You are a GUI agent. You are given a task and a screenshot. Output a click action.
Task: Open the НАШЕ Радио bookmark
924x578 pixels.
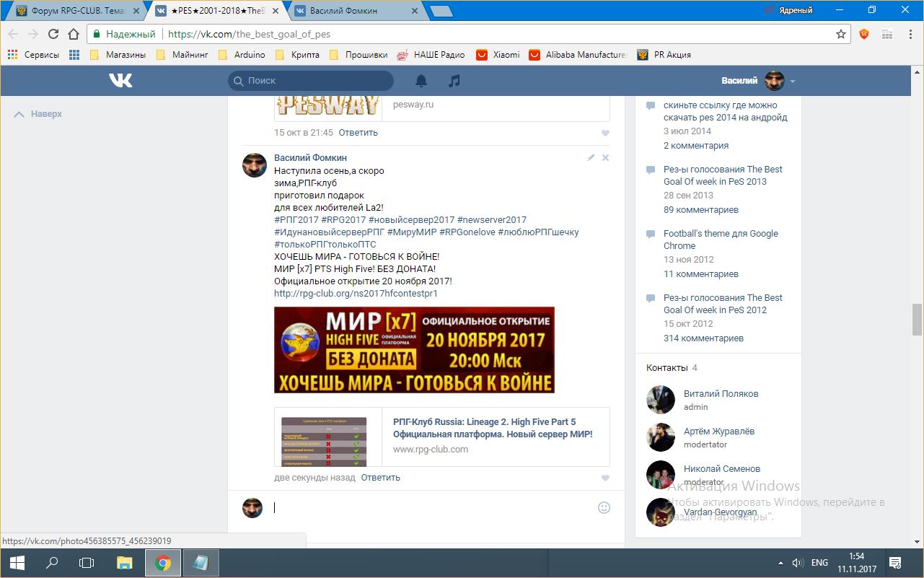(430, 55)
